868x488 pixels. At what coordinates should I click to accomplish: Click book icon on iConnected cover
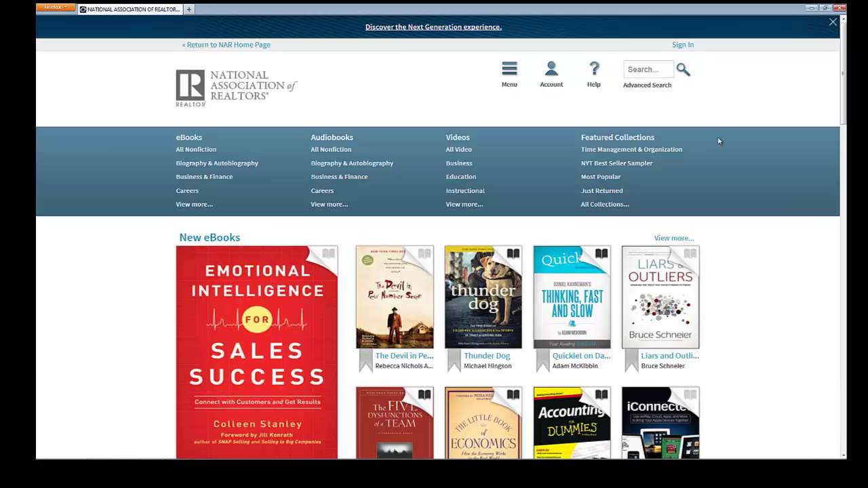pos(690,394)
